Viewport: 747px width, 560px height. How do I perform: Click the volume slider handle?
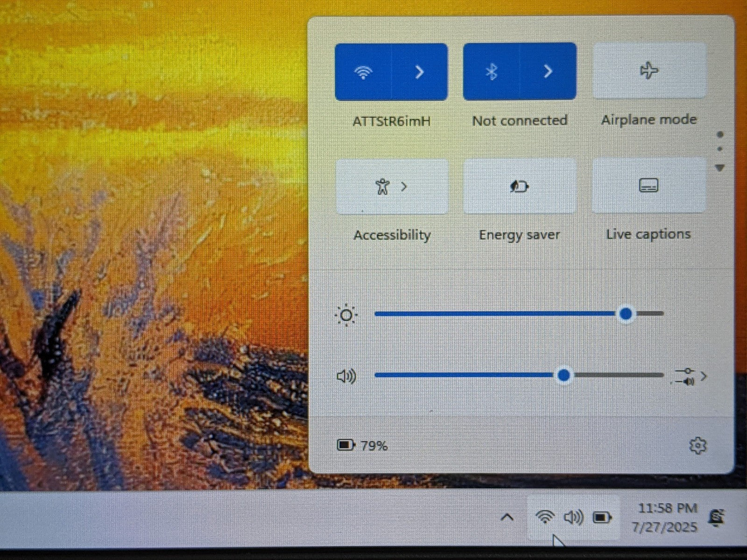pyautogui.click(x=564, y=375)
